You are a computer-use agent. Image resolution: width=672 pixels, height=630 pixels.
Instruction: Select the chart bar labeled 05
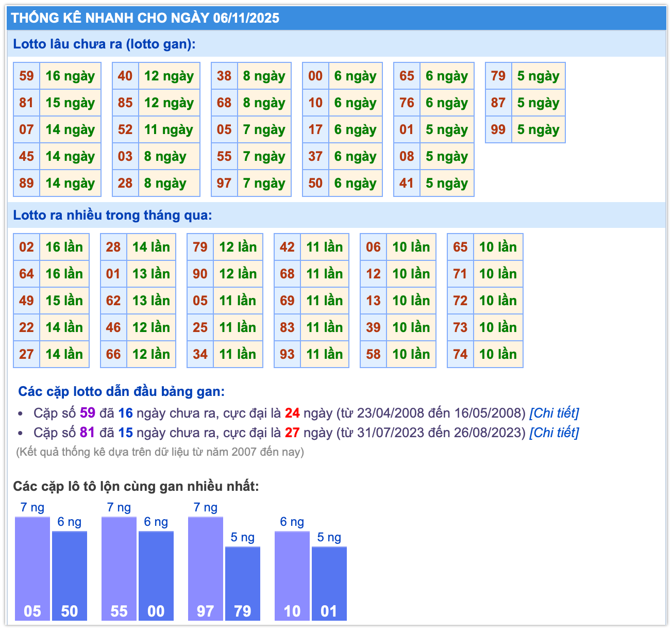(32, 568)
